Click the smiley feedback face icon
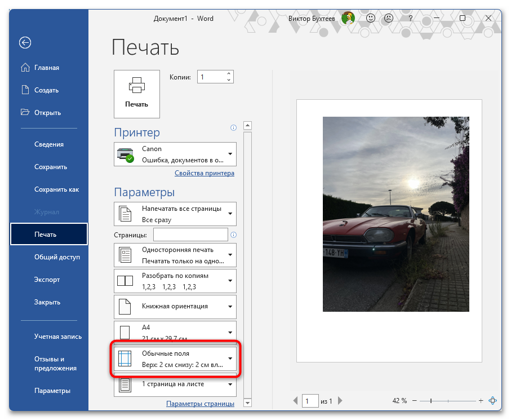 [x=371, y=19]
